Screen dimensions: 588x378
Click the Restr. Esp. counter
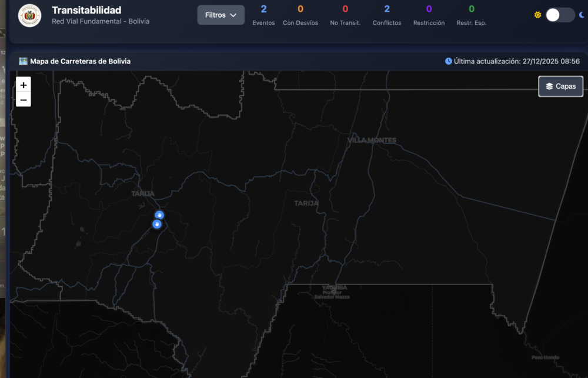pos(472,15)
